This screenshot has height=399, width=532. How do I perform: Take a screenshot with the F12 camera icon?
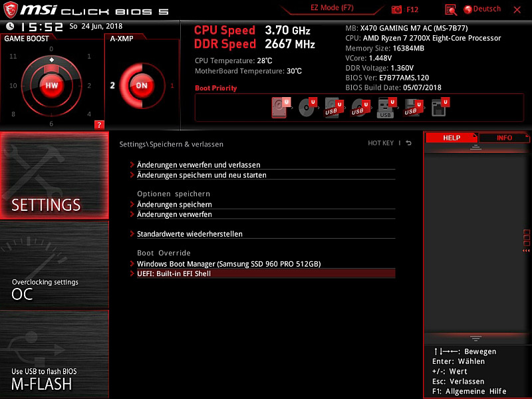(396, 9)
